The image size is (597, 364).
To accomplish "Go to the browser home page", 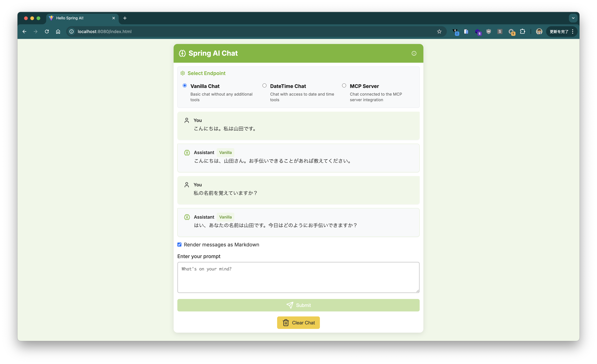I will [58, 32].
